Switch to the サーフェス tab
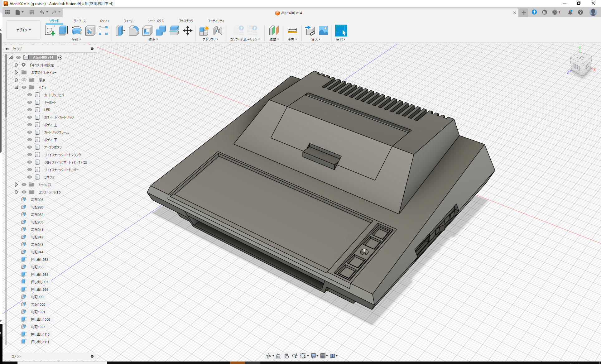Image resolution: width=601 pixels, height=364 pixels. 79,21
